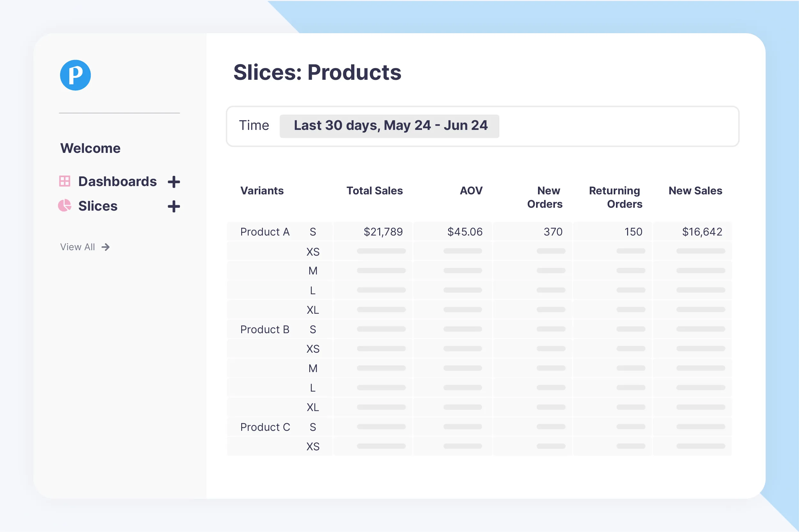Sort by Total Sales column header

(374, 191)
